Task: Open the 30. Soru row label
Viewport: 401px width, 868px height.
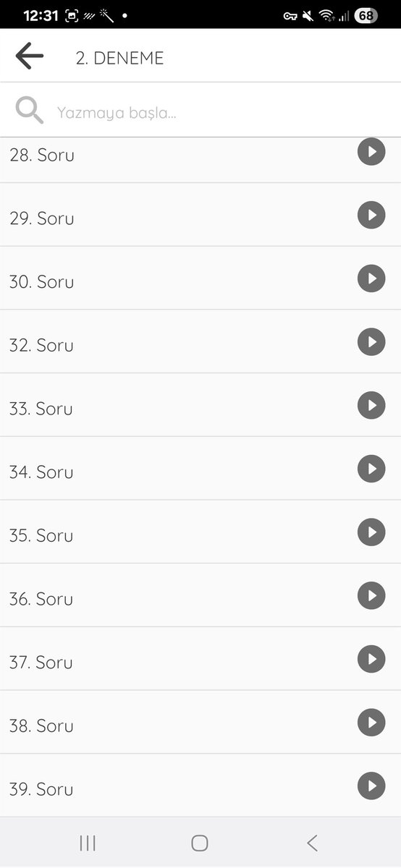Action: click(41, 282)
